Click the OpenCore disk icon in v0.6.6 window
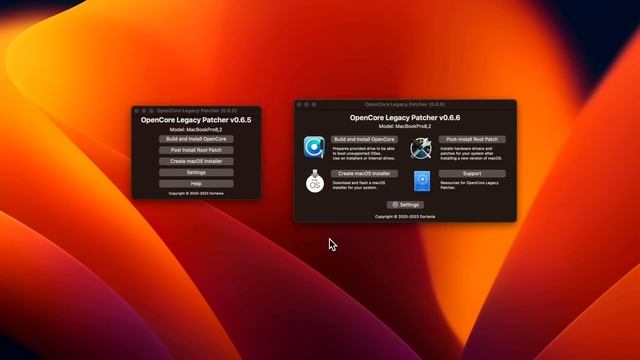The height and width of the screenshot is (360, 640). pos(314,147)
